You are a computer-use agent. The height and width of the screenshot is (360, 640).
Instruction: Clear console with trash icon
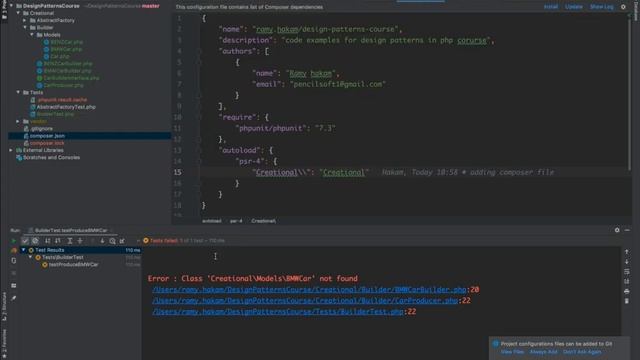pyautogui.click(x=627, y=301)
